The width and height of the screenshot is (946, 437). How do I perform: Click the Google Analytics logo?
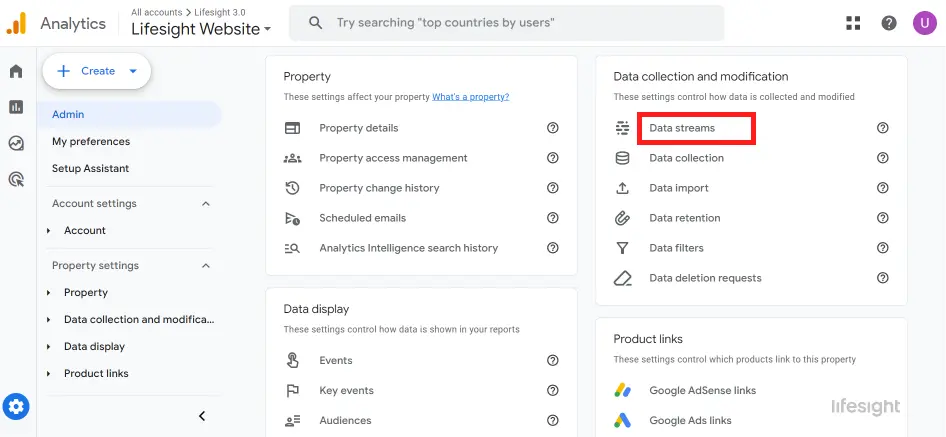16,24
